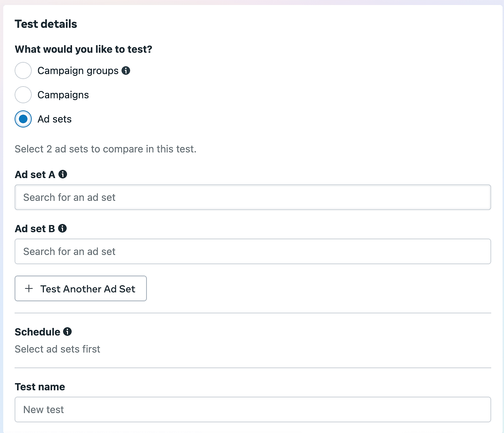Open the Ad set B search box
504x433 pixels.
pyautogui.click(x=253, y=251)
